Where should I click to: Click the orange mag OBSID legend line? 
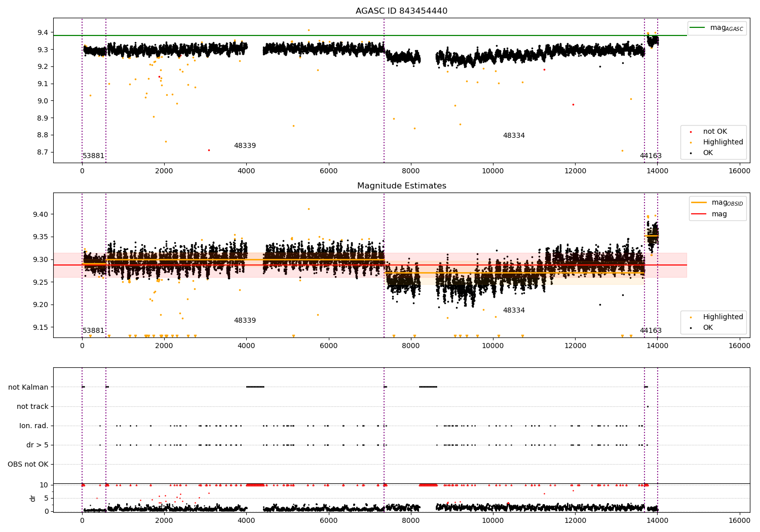point(699,203)
